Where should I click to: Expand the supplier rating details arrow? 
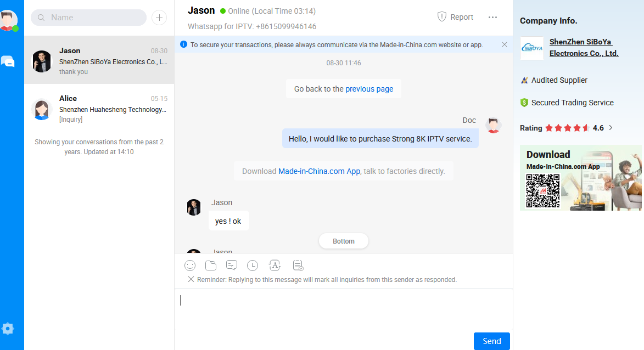point(611,128)
